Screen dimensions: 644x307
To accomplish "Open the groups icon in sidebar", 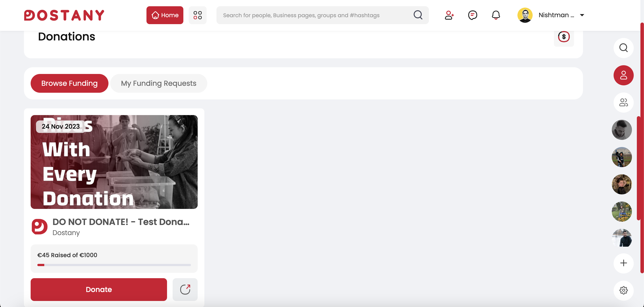I will 623,102.
